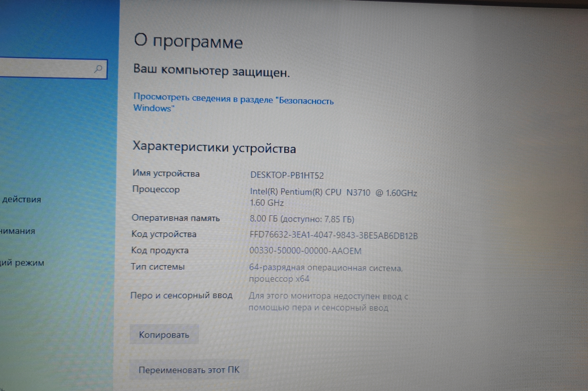The image size is (588, 391).
Task: Click the "Имя устройства" label
Action: pyautogui.click(x=166, y=173)
